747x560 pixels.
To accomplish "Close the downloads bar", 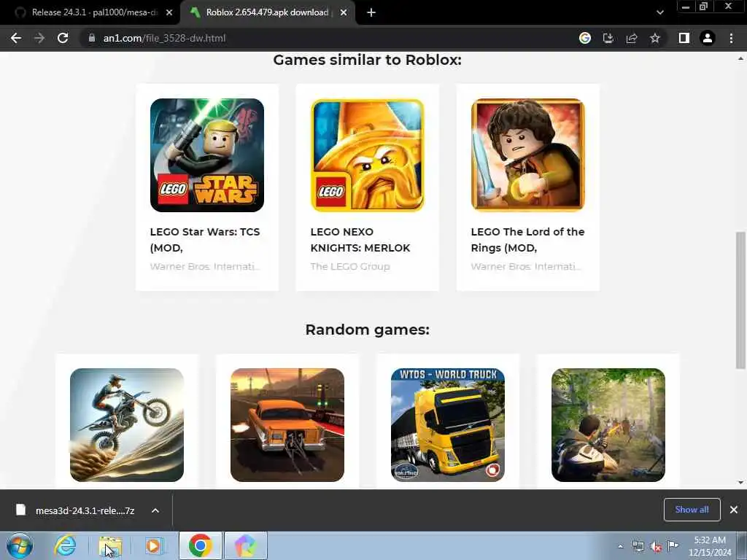I will (734, 510).
